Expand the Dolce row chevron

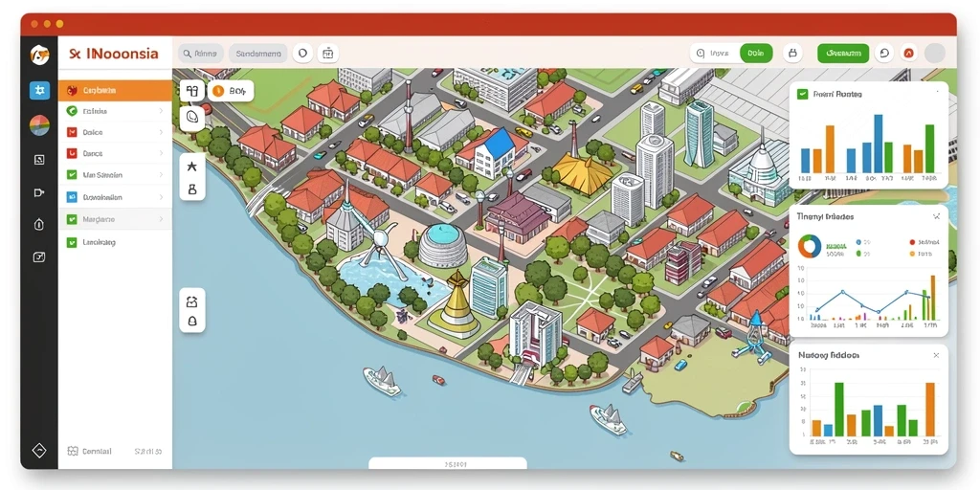(161, 132)
